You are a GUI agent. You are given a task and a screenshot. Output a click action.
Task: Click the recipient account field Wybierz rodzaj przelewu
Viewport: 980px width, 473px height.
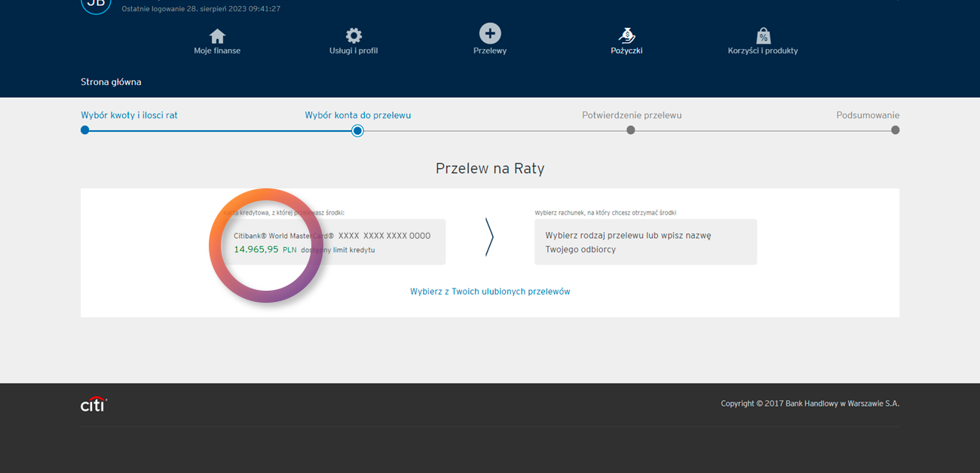645,242
